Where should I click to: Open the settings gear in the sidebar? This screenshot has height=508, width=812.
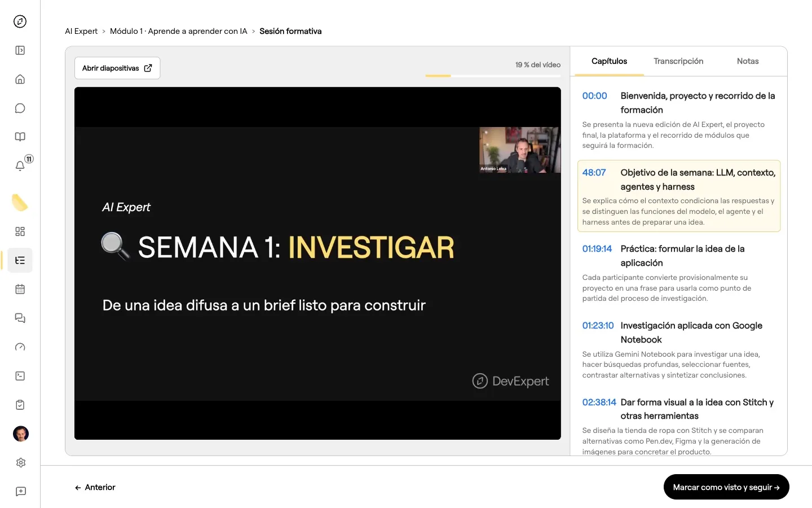click(20, 462)
